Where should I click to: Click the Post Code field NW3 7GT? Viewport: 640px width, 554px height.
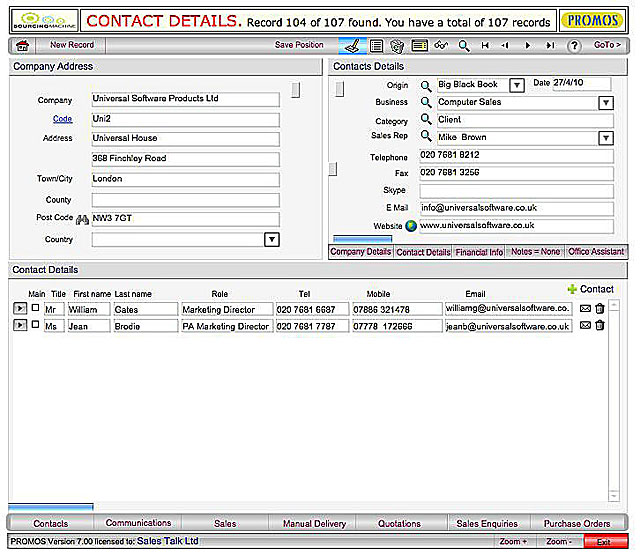tap(186, 219)
